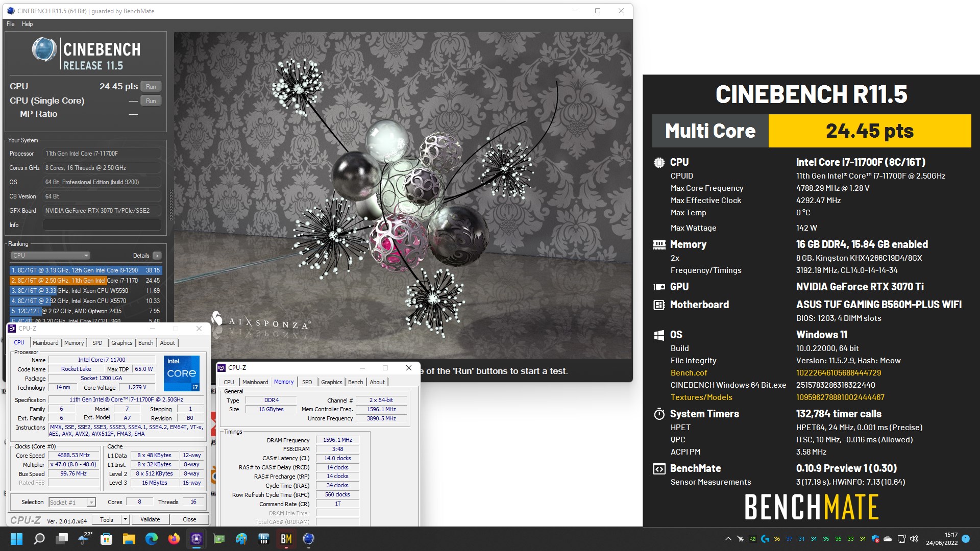Click the Intel Core i7 logo in CPU-Z
The width and height of the screenshot is (980, 551).
[182, 373]
